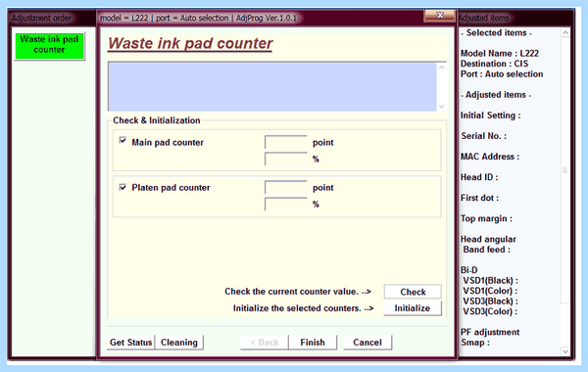Click the Adjusted items panel scroll down arrow
The height and width of the screenshot is (372, 588).
tap(565, 351)
